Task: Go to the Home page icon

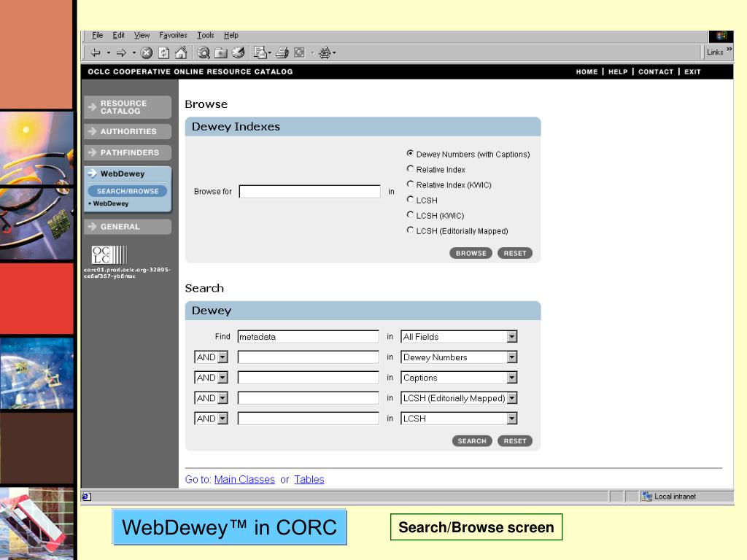Action: [x=181, y=52]
